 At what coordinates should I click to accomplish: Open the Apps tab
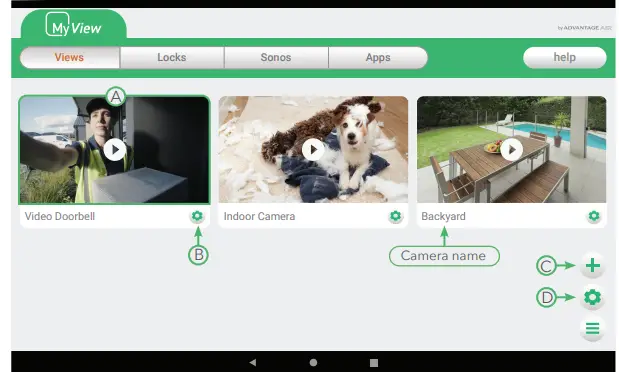coord(378,58)
